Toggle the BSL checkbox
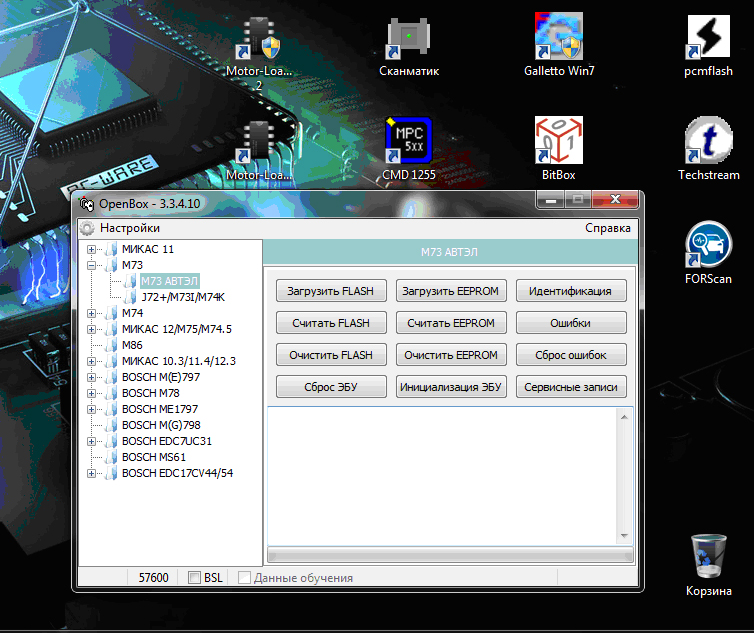This screenshot has width=754, height=633. pyautogui.click(x=194, y=578)
